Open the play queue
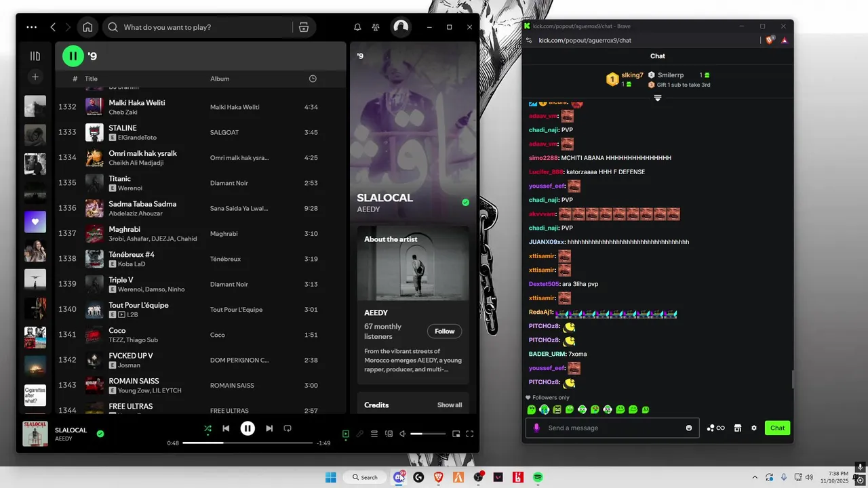Image resolution: width=868 pixels, height=488 pixels. [x=374, y=434]
